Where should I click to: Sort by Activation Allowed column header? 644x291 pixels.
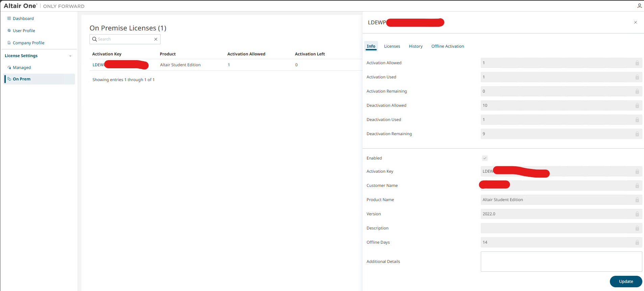(x=246, y=54)
